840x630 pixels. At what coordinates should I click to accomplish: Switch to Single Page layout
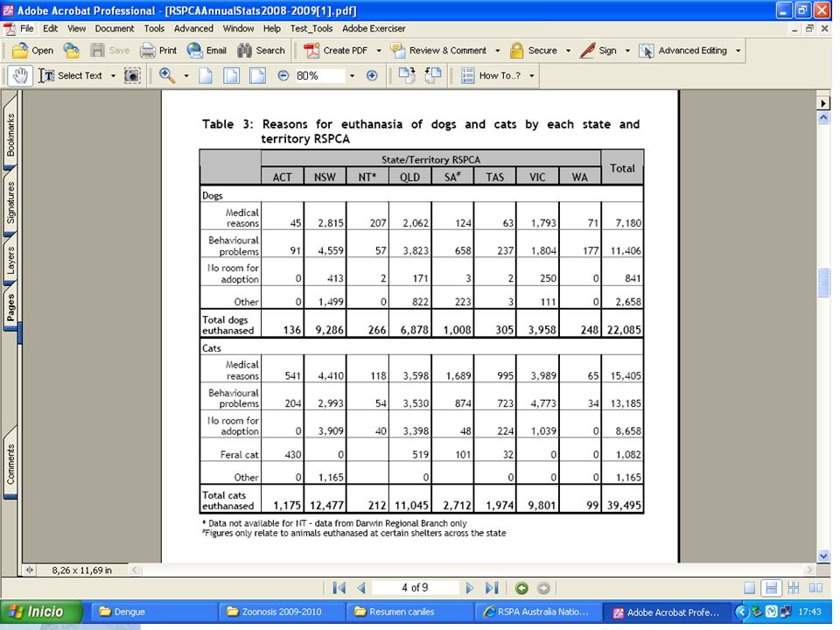(750, 588)
